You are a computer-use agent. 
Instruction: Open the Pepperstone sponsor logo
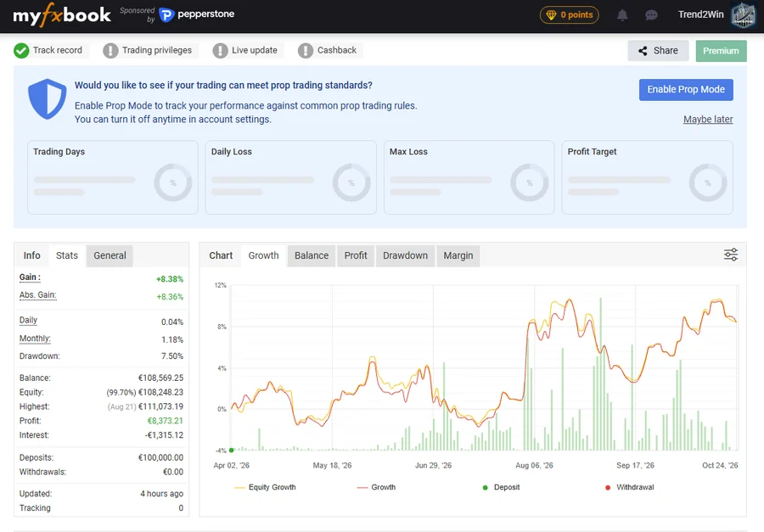tap(197, 14)
